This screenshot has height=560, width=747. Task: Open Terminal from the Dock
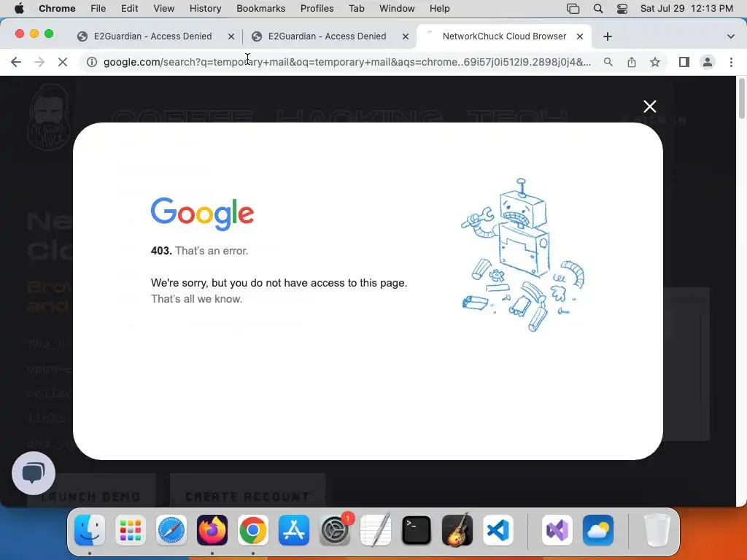[x=417, y=530]
